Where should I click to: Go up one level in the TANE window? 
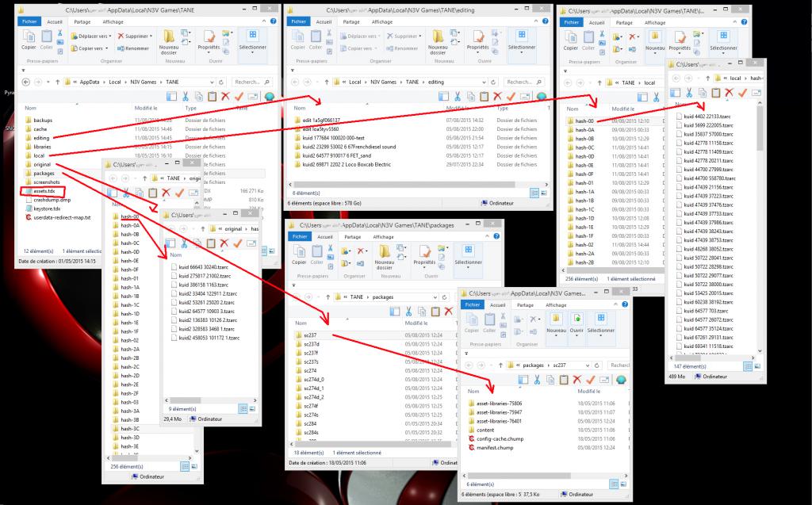(57, 82)
